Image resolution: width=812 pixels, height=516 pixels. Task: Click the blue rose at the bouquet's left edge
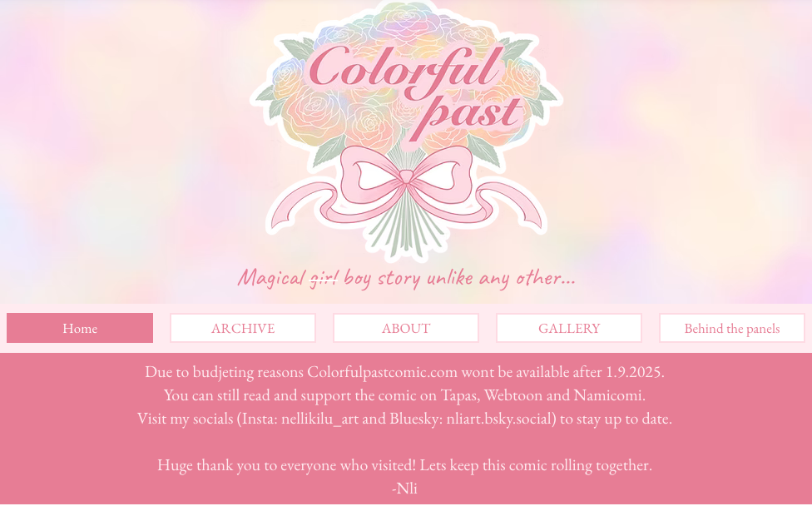288,72
